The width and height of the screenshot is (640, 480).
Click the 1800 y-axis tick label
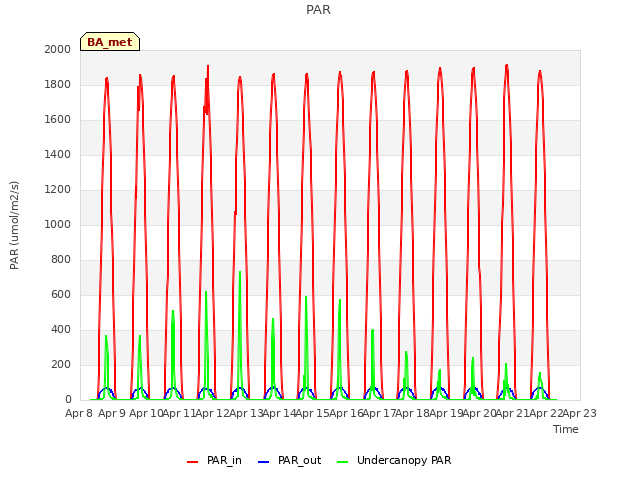(x=58, y=84)
